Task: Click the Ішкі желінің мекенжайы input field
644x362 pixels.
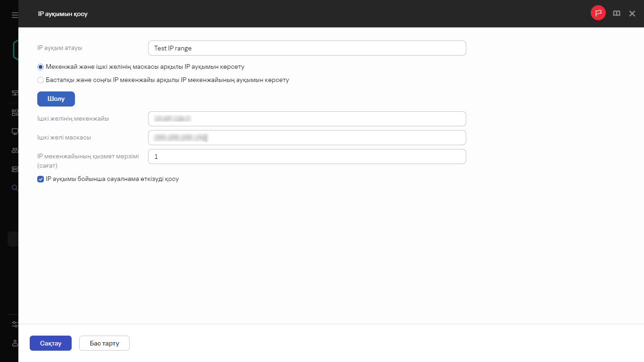Action: tap(307, 119)
